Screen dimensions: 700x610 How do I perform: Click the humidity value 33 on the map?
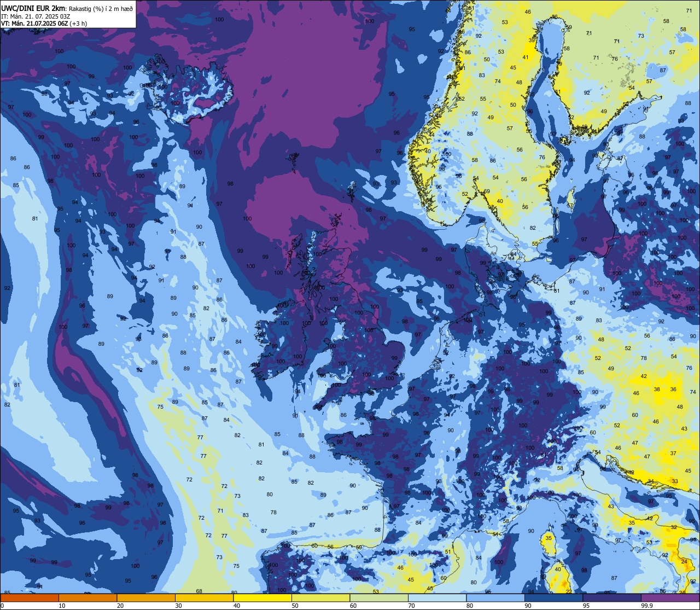[x=675, y=481]
